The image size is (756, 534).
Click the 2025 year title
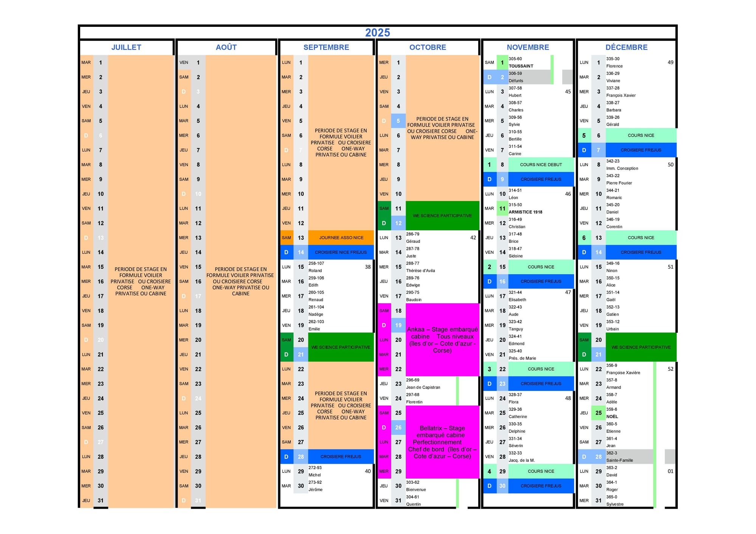377,32
